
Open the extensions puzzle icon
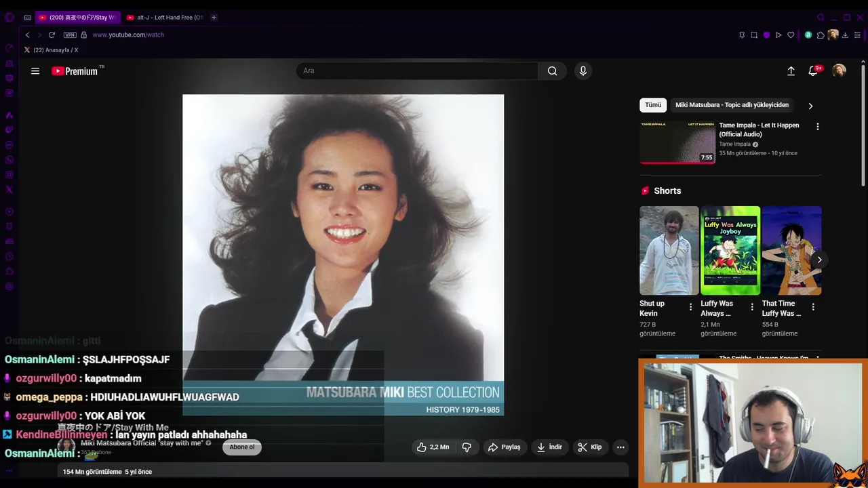[x=821, y=35]
